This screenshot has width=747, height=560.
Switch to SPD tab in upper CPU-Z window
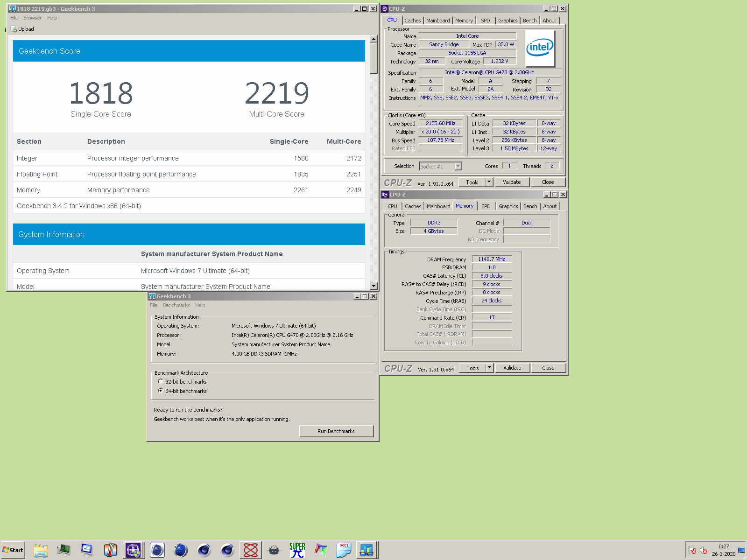coord(486,21)
